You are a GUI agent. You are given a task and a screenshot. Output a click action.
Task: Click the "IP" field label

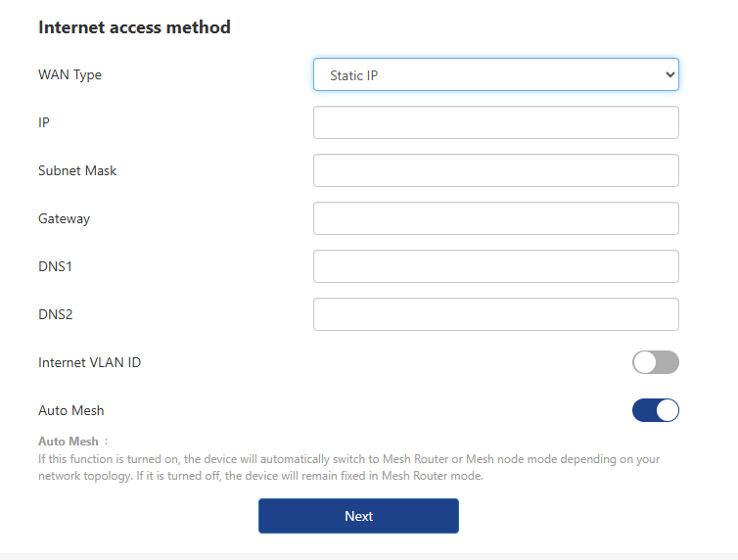pos(44,123)
